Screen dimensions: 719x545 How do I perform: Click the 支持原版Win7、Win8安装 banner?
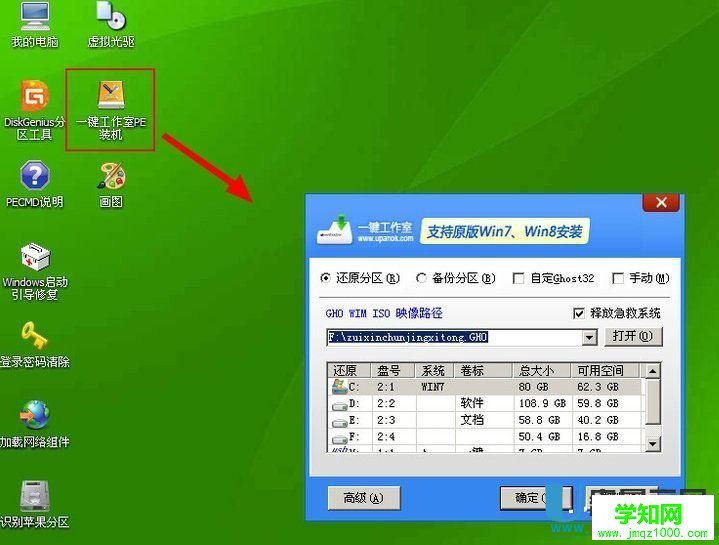504,231
